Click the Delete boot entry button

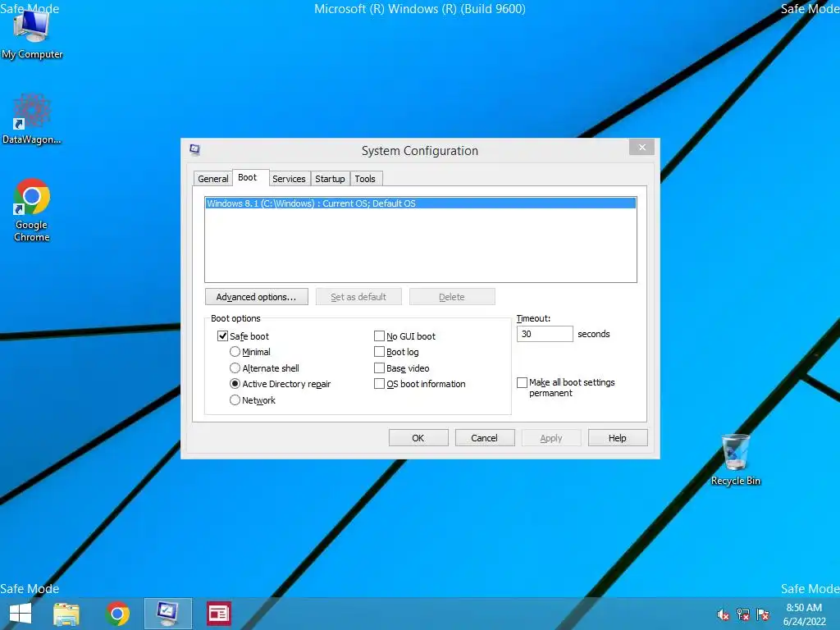[x=452, y=297]
